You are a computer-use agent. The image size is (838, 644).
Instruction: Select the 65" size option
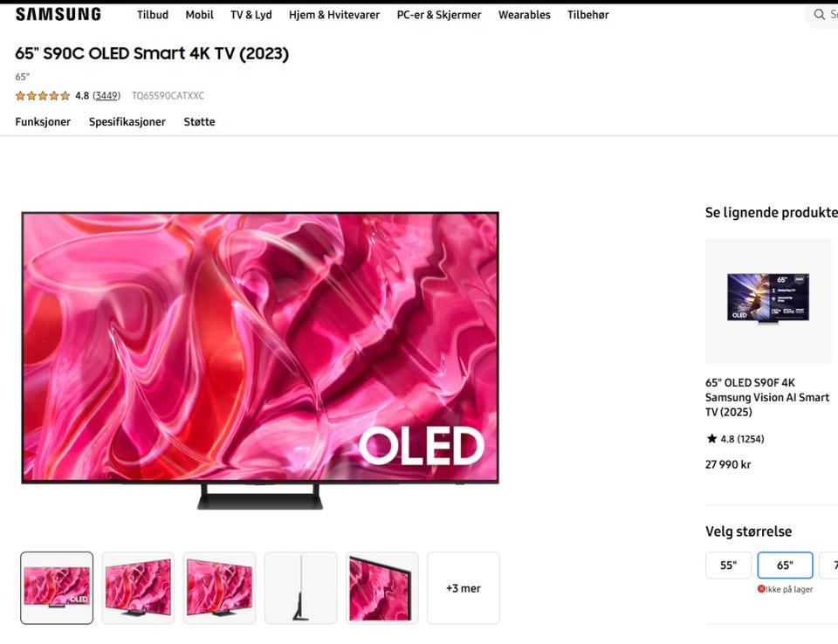point(785,565)
